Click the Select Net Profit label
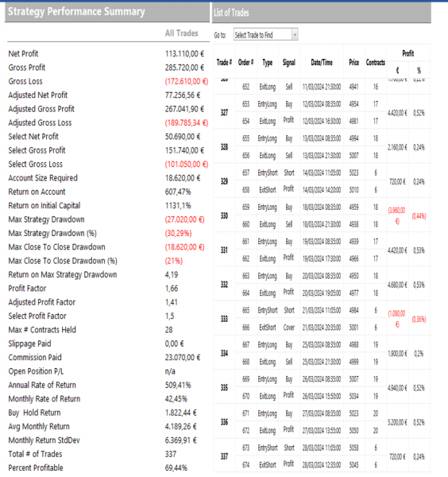448x477 pixels. tap(33, 137)
